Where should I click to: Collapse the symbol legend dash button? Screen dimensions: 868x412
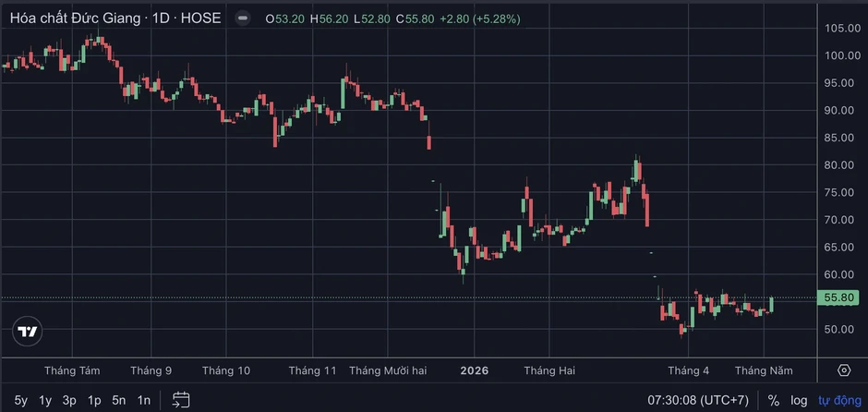coord(242,18)
